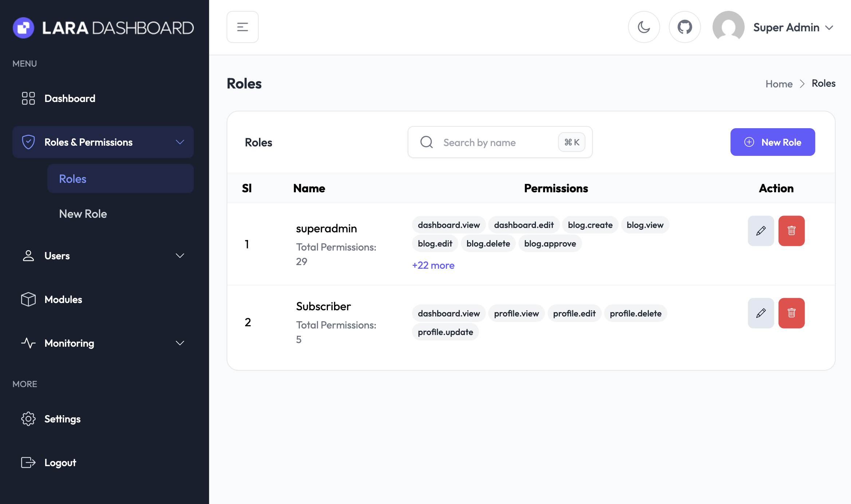Edit the Subscriber role
851x504 pixels.
click(x=761, y=313)
